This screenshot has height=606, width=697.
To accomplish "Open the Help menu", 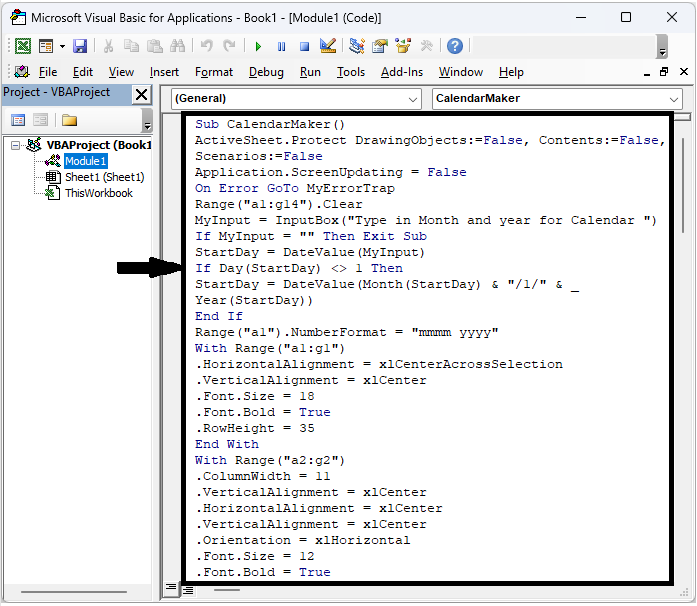I will [x=511, y=72].
